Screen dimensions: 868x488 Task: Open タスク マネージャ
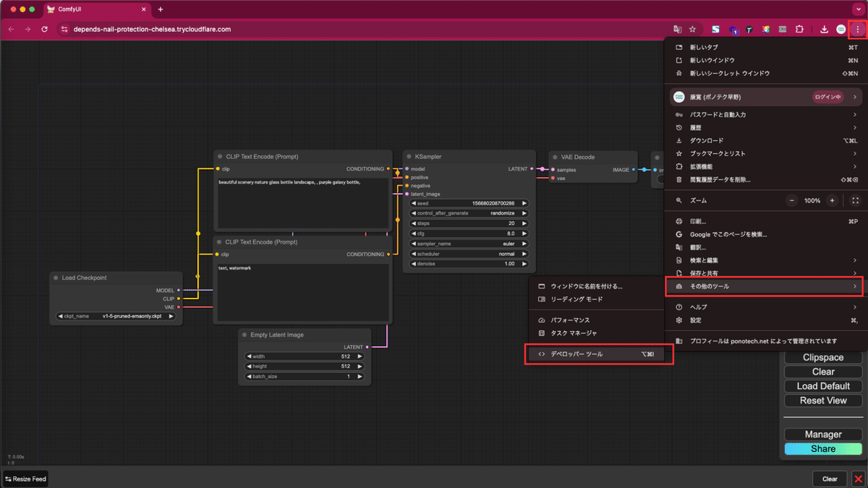[x=597, y=333]
